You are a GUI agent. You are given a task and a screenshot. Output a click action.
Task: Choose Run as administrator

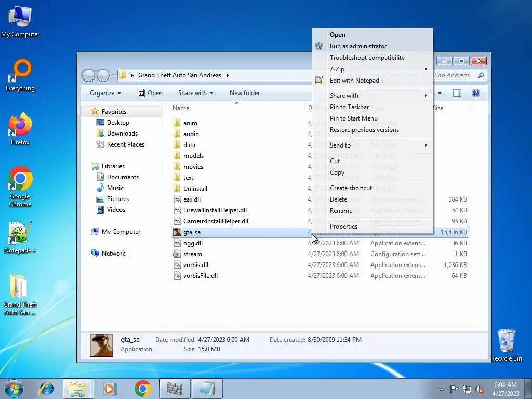coord(373,46)
